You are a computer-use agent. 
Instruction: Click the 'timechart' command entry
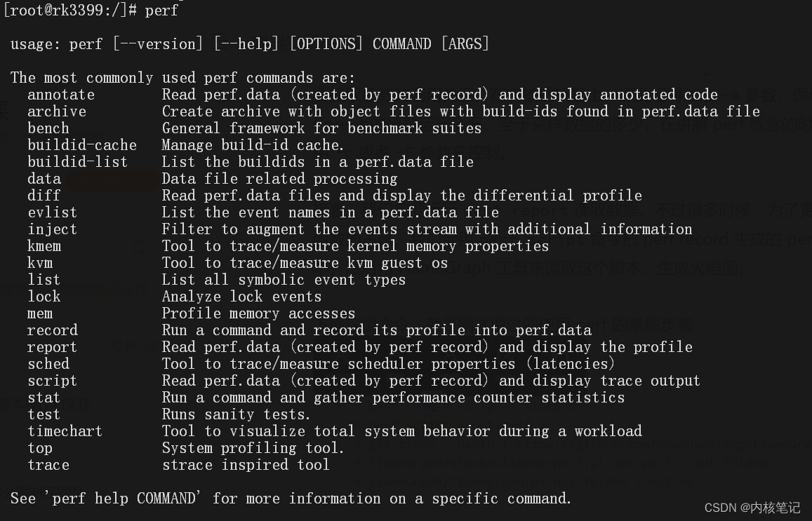65,431
